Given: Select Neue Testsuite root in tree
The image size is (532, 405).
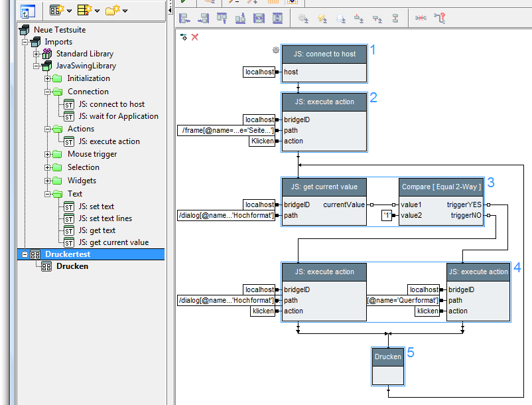Looking at the screenshot, I should (x=60, y=30).
